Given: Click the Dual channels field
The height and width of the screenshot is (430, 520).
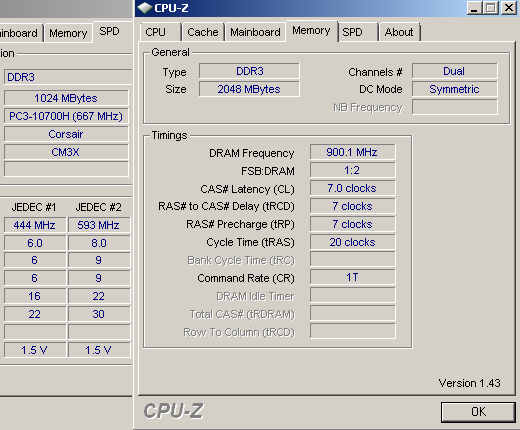Looking at the screenshot, I should tap(455, 71).
